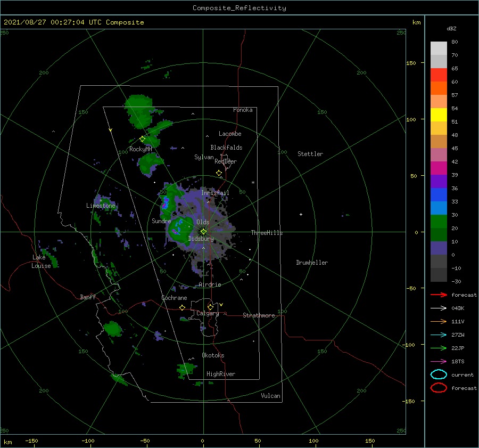Click the white plus marker west of Drumheller
This screenshot has height=448, width=479.
301,214
